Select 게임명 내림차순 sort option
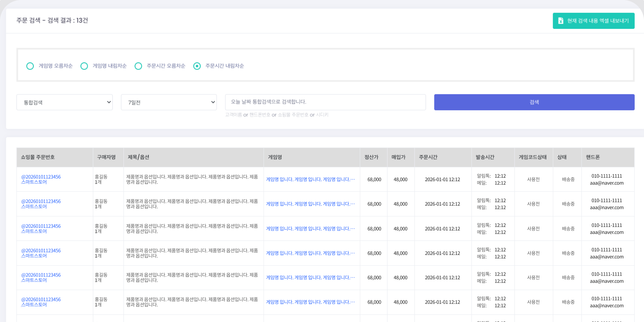The image size is (644, 322). click(x=84, y=66)
